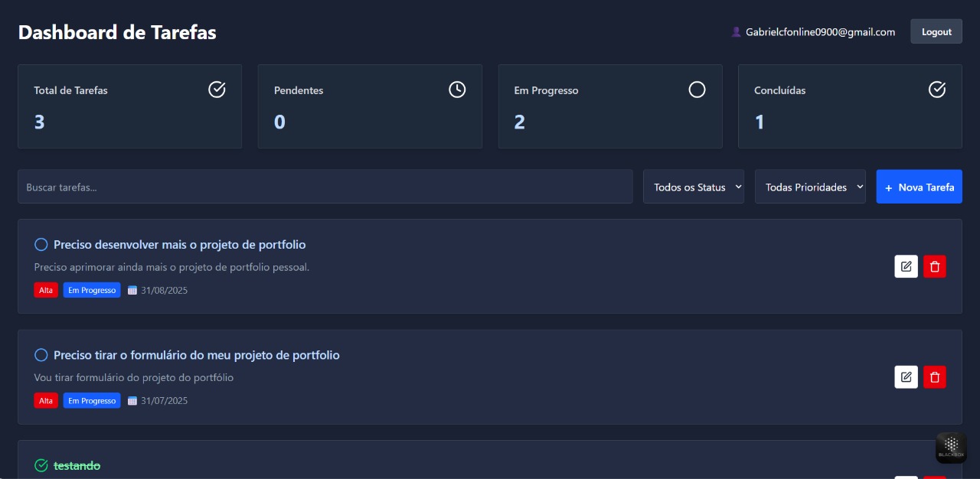980x479 pixels.
Task: Delete the 'Preciso tirar o formulário' task
Action: [934, 376]
